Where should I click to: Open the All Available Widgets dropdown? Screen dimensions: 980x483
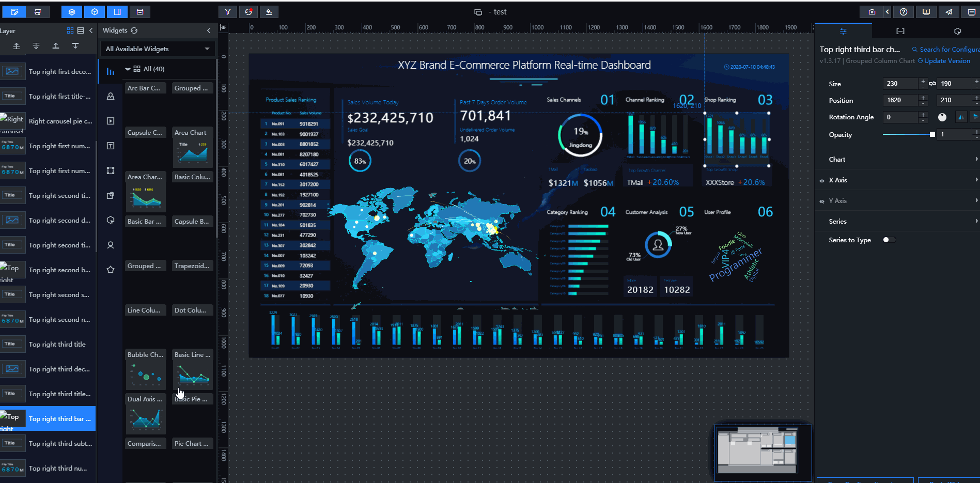tap(158, 49)
